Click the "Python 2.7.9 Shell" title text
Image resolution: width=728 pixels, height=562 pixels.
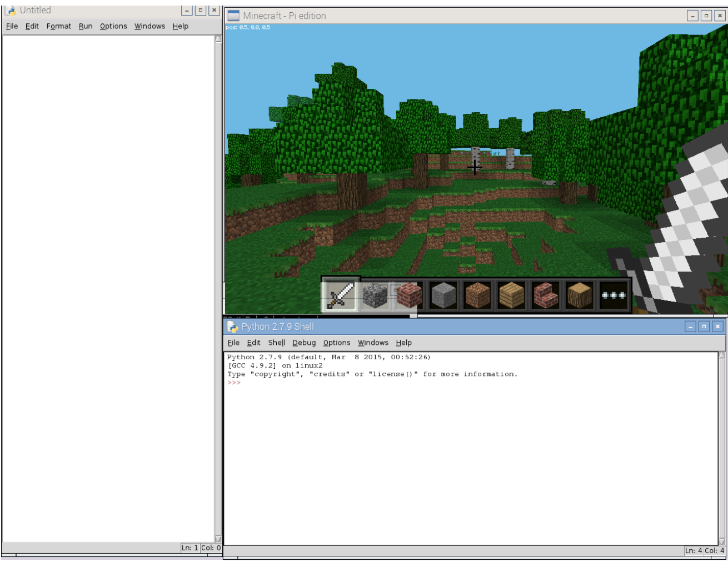point(277,327)
